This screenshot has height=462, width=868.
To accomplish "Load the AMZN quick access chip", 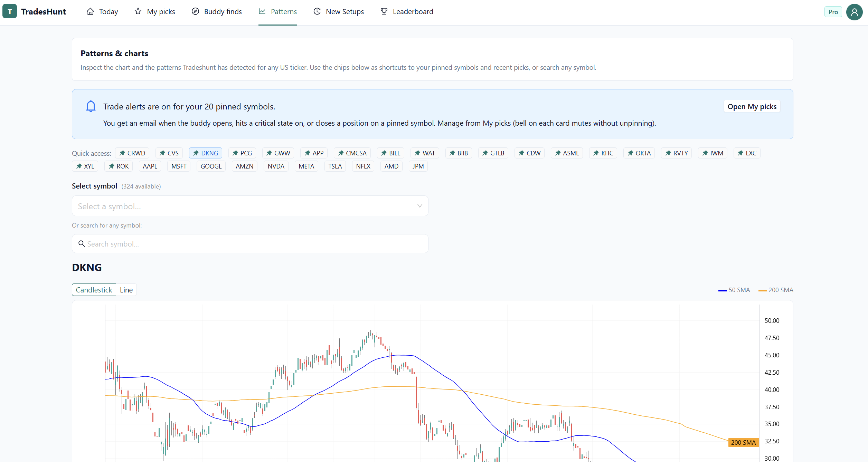I will pos(245,166).
